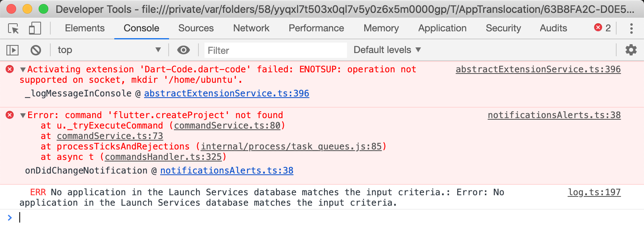Open the drawer panel sidebar toggle
The image size is (644, 233).
click(x=12, y=50)
